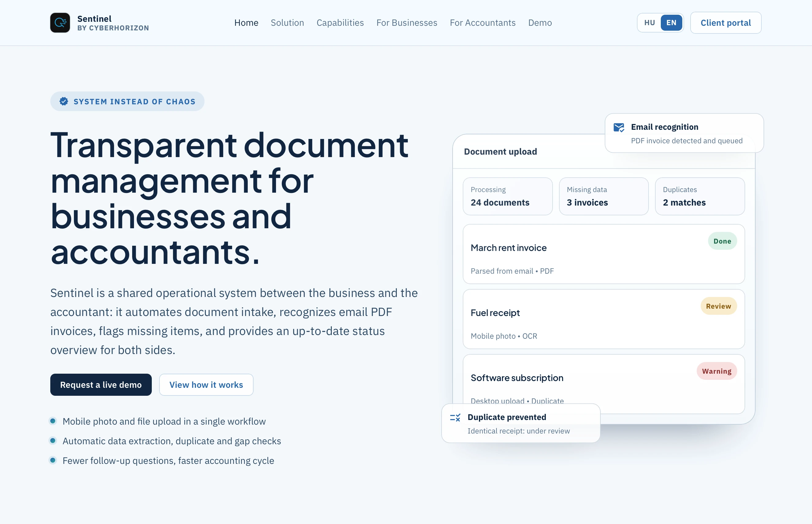The width and height of the screenshot is (812, 524).
Task: Select the Duplicates 2 matches card
Action: [x=700, y=196]
